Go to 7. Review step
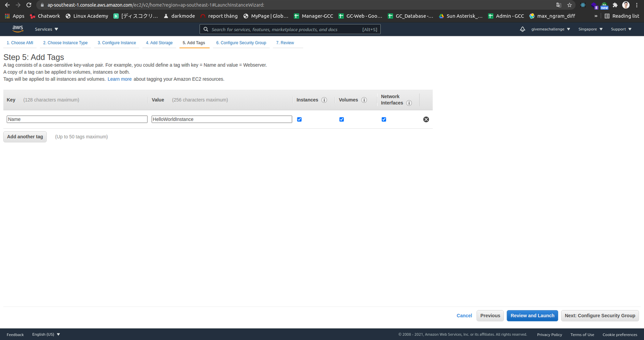 click(x=285, y=43)
